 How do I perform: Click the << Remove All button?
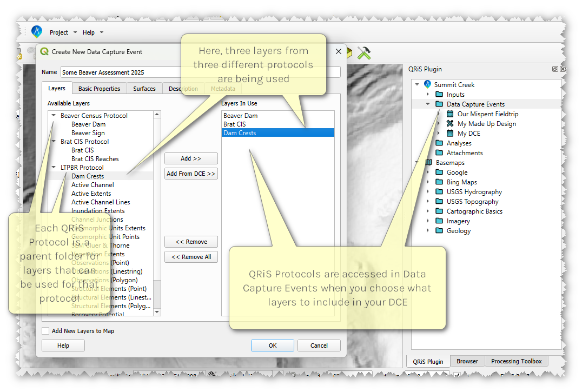pyautogui.click(x=191, y=257)
